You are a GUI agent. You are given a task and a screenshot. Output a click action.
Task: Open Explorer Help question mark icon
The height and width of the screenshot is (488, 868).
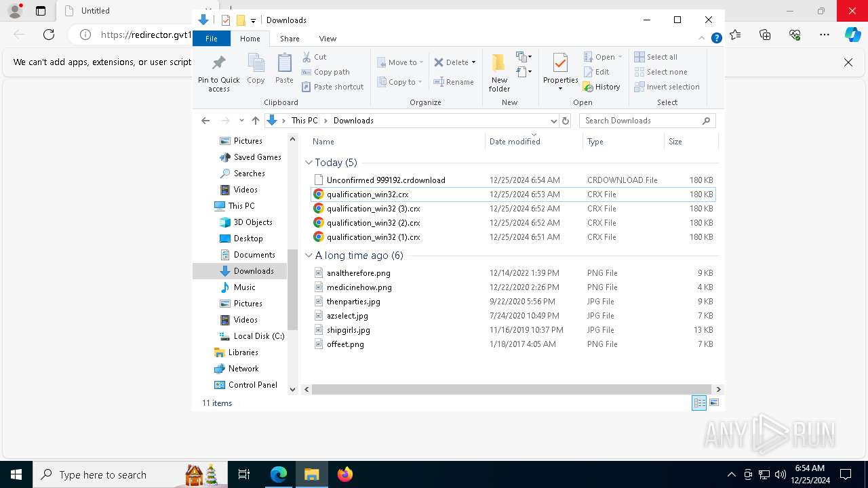[716, 39]
